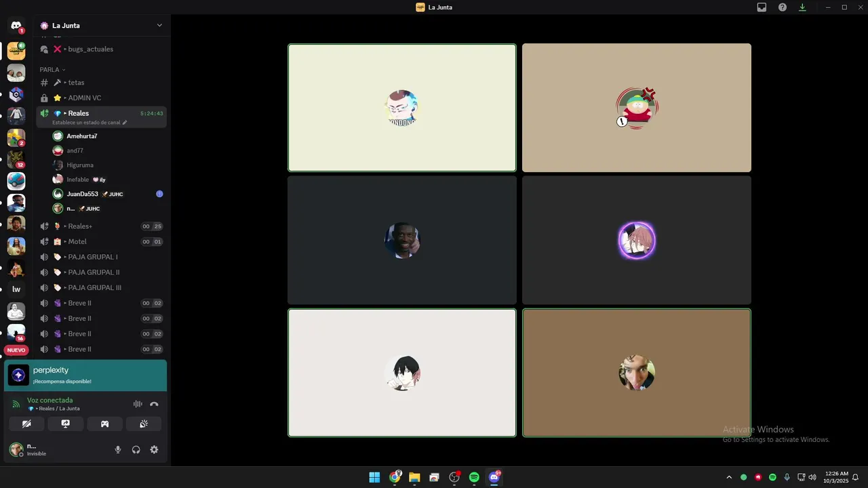Select the Pokeball server icon
Image resolution: width=868 pixels, height=488 pixels.
coord(16,181)
